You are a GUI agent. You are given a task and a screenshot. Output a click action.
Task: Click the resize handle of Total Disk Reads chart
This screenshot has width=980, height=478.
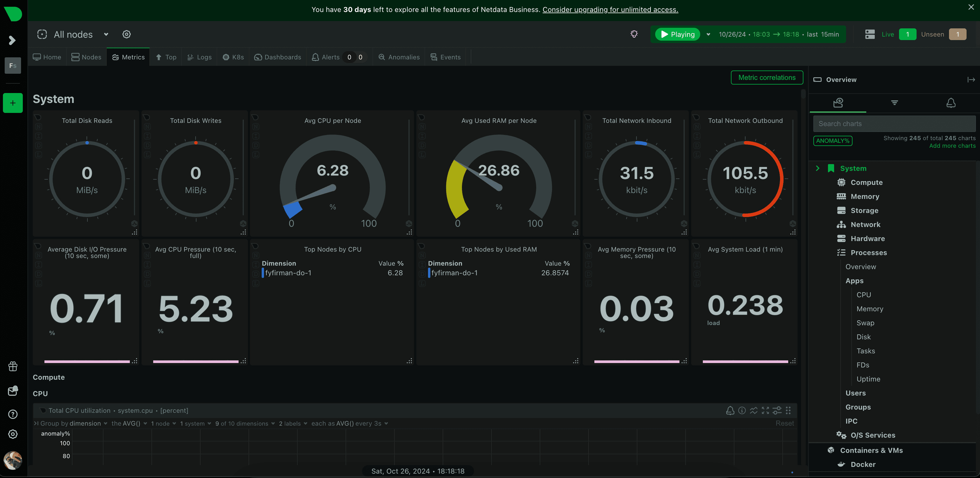(134, 232)
